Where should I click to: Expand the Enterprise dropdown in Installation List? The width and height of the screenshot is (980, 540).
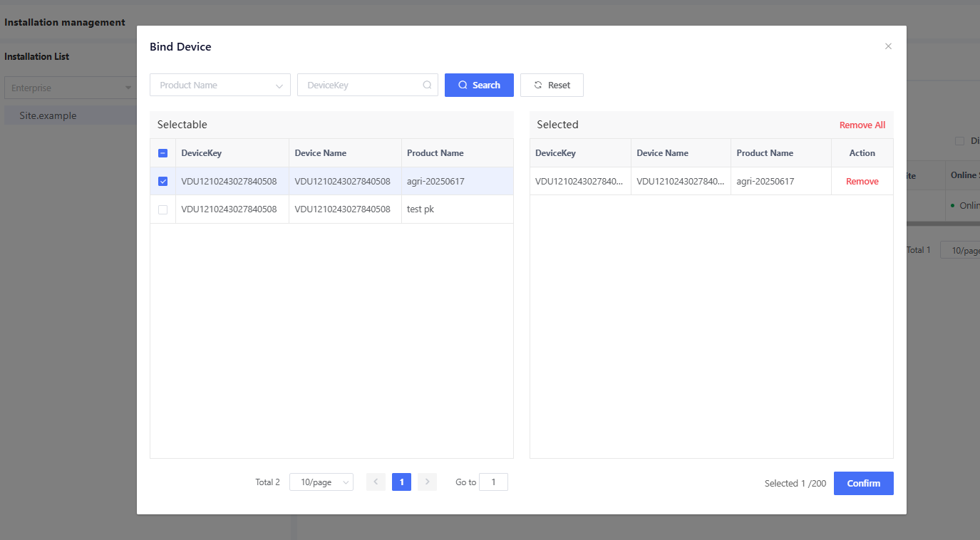point(70,88)
